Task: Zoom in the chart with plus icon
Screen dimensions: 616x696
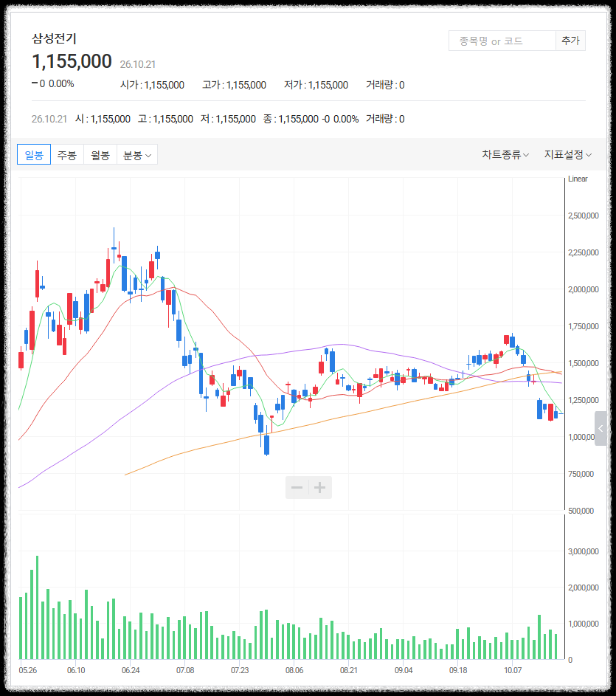Action: [x=320, y=487]
